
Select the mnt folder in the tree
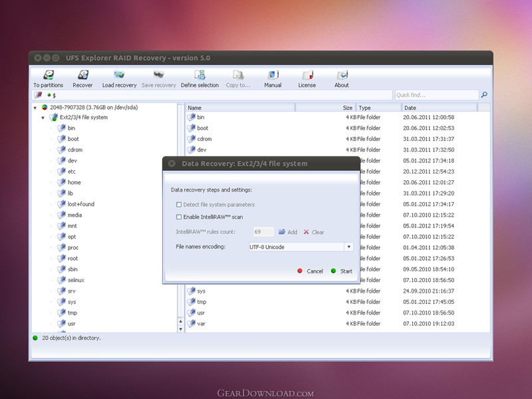tap(72, 225)
